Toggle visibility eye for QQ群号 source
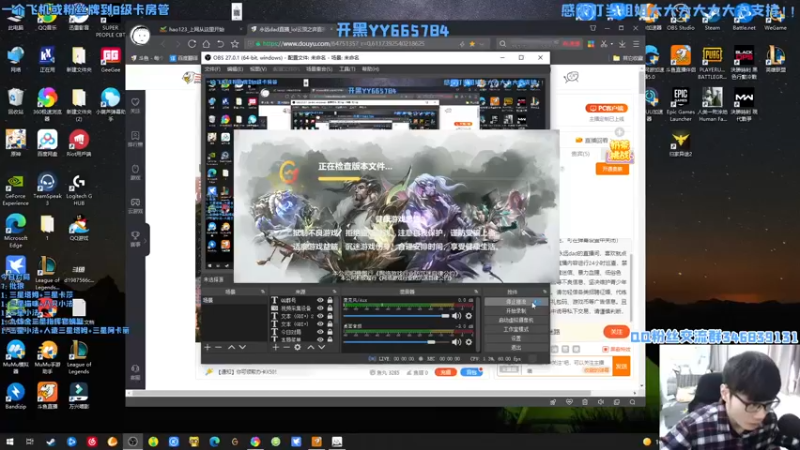800x450 pixels. [x=320, y=301]
